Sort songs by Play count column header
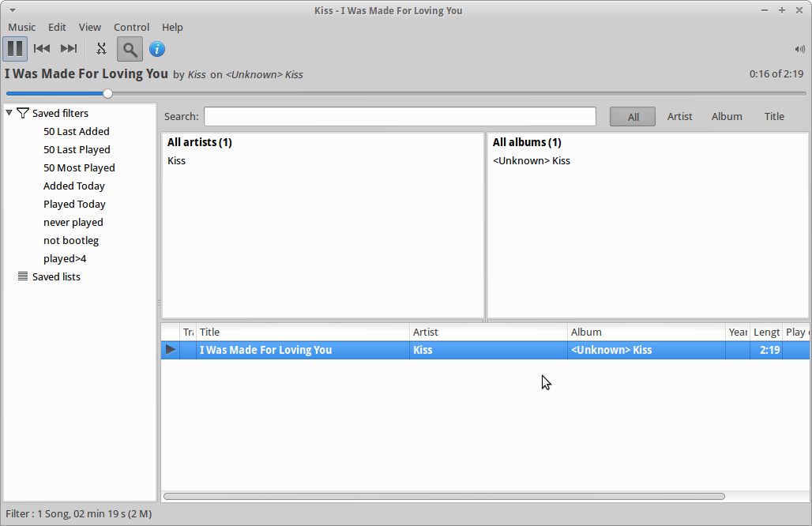Viewport: 812px width, 526px height. 796,332
